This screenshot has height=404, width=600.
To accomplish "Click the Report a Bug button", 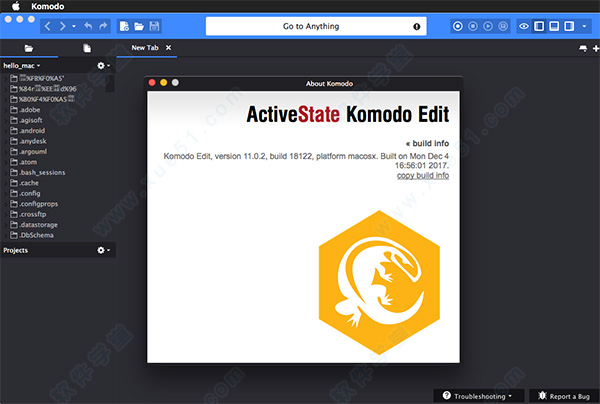I will (564, 396).
